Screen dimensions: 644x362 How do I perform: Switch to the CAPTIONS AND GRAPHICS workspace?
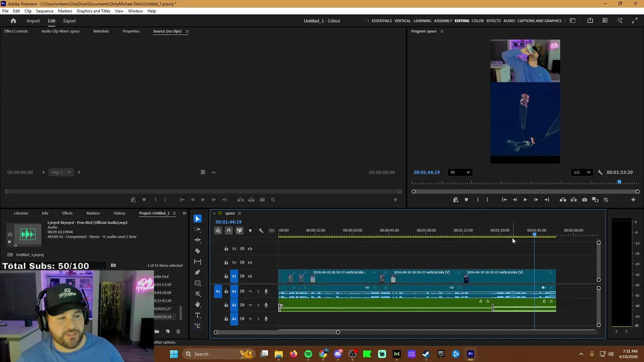(539, 21)
